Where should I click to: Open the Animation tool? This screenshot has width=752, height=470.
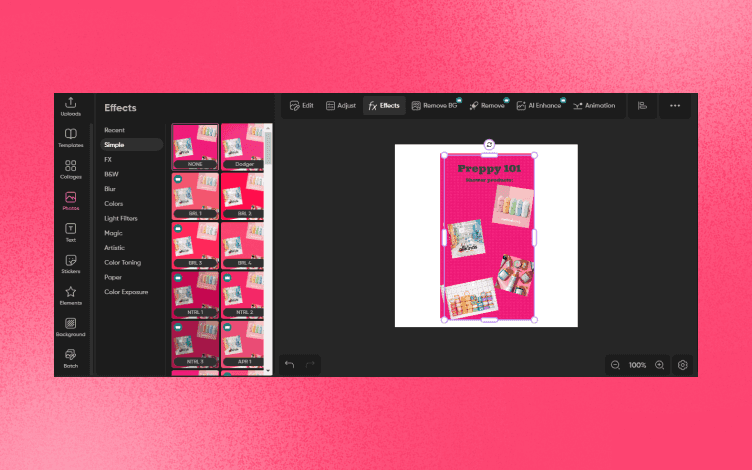(594, 106)
